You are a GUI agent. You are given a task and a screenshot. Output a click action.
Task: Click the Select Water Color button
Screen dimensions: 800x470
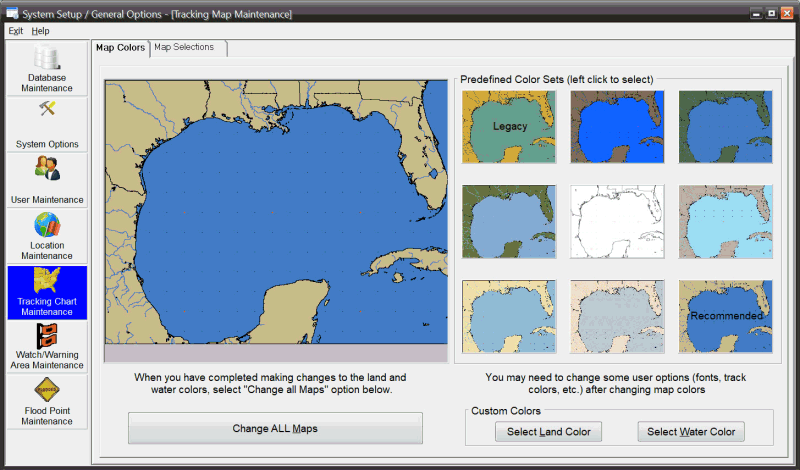(x=691, y=432)
